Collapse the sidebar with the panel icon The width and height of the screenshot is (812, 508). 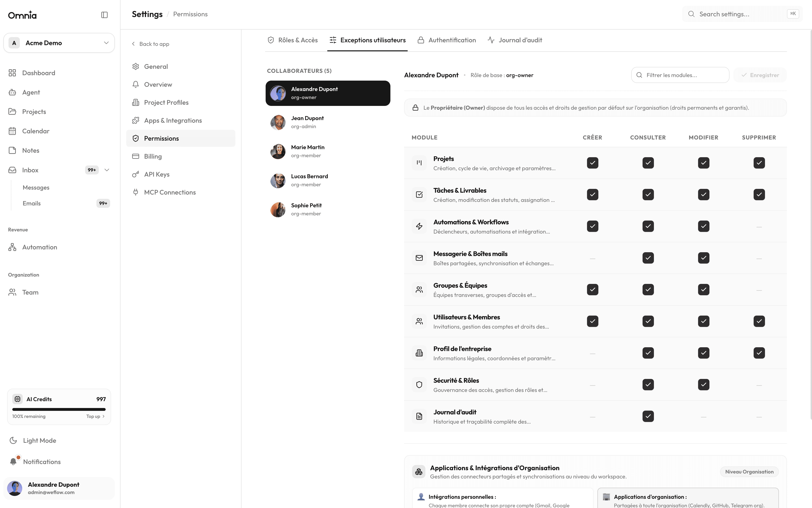pos(104,15)
